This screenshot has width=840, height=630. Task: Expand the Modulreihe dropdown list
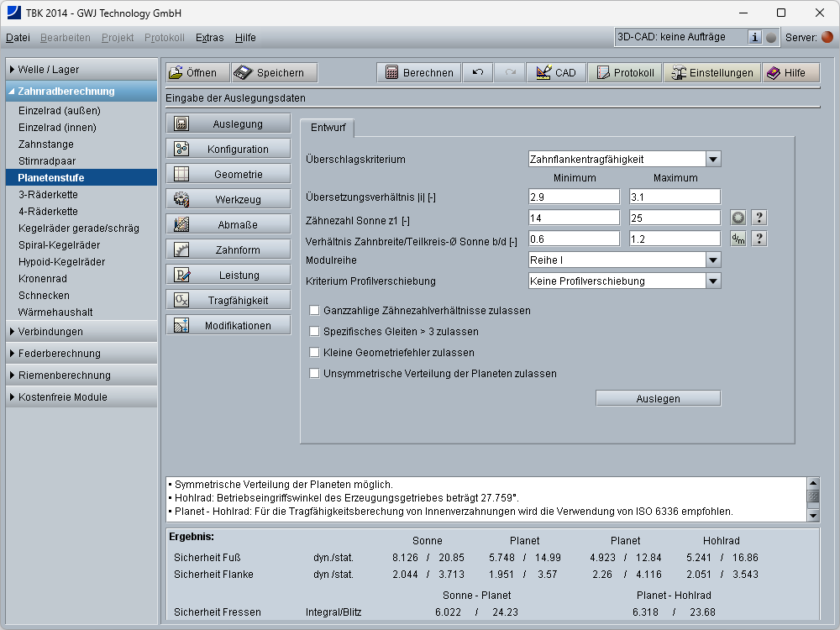click(712, 260)
